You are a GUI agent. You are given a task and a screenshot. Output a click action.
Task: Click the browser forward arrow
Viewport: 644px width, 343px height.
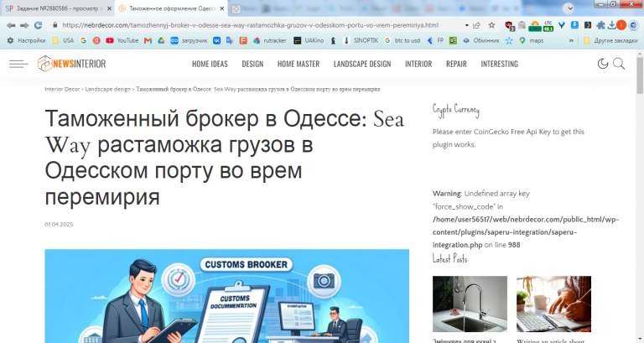pyautogui.click(x=24, y=25)
